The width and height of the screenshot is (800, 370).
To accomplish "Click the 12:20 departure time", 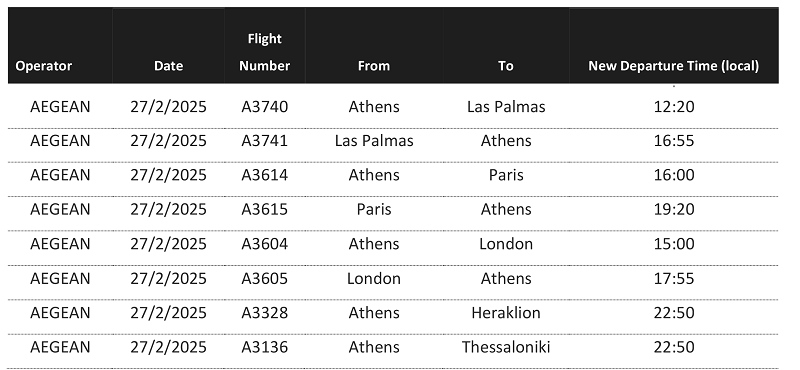I will pos(674,107).
